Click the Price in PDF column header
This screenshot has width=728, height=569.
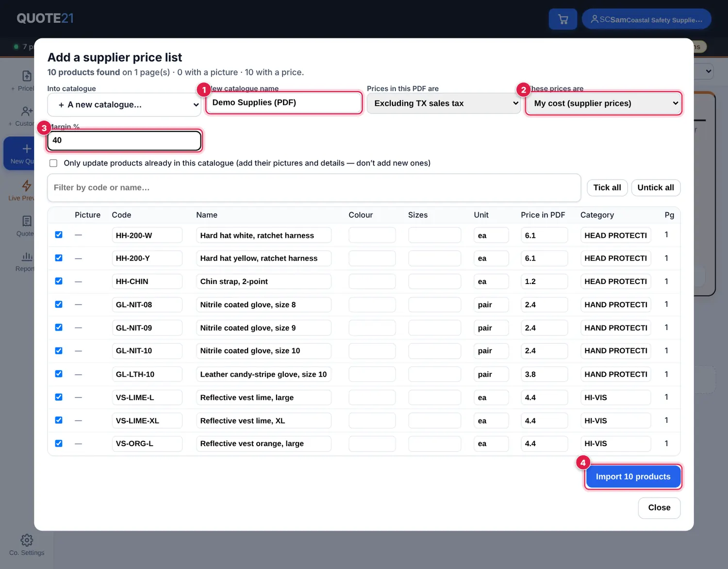543,215
